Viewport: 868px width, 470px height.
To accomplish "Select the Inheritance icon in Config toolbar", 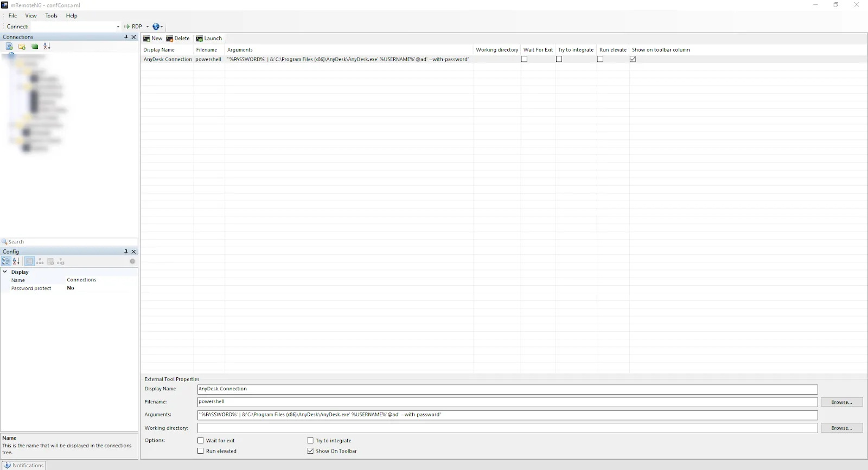I will tap(40, 261).
